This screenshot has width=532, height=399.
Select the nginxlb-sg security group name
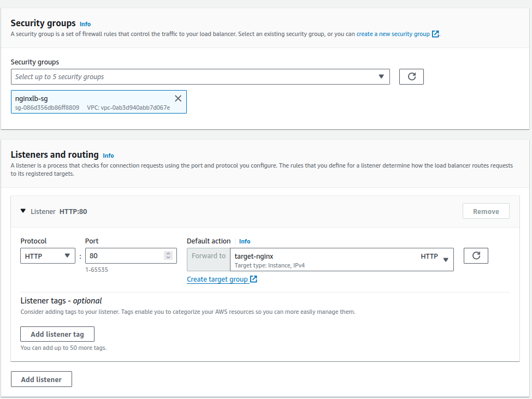point(32,99)
